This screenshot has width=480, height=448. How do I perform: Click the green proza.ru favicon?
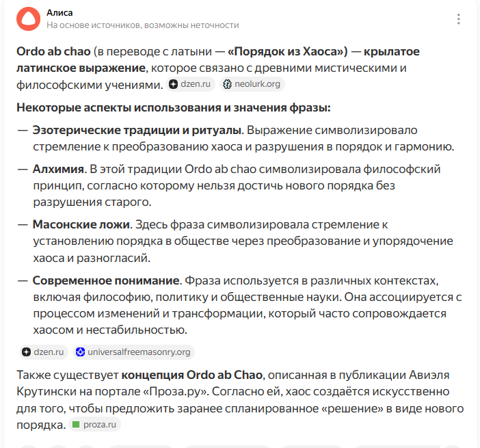point(76,425)
